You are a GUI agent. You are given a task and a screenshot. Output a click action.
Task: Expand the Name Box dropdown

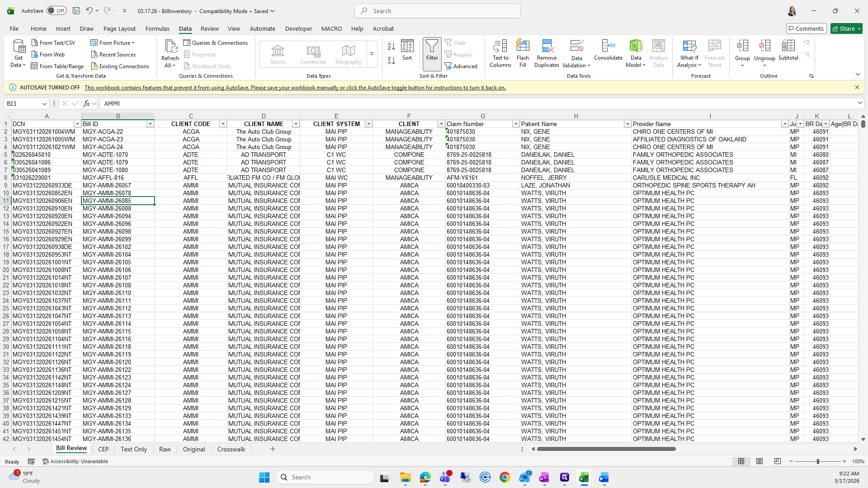point(44,103)
